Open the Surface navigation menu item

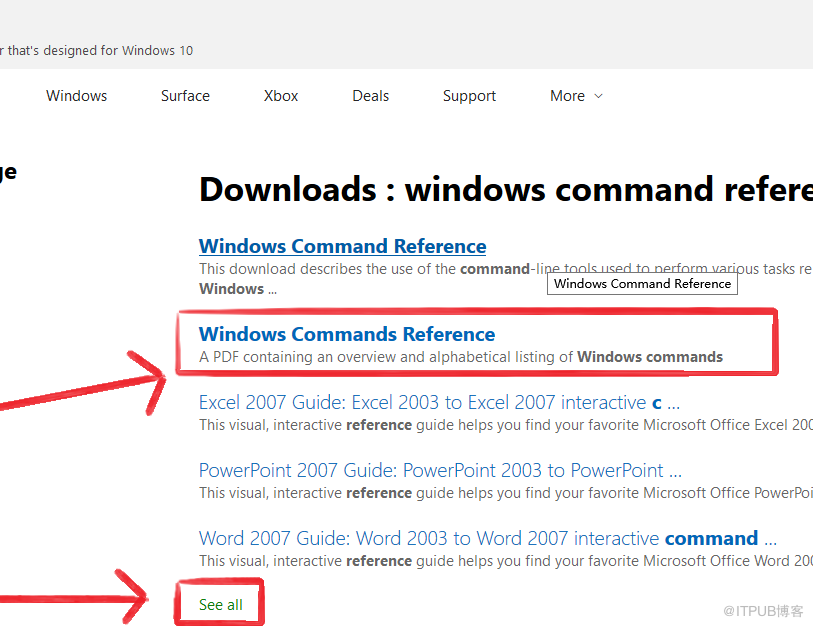[185, 96]
